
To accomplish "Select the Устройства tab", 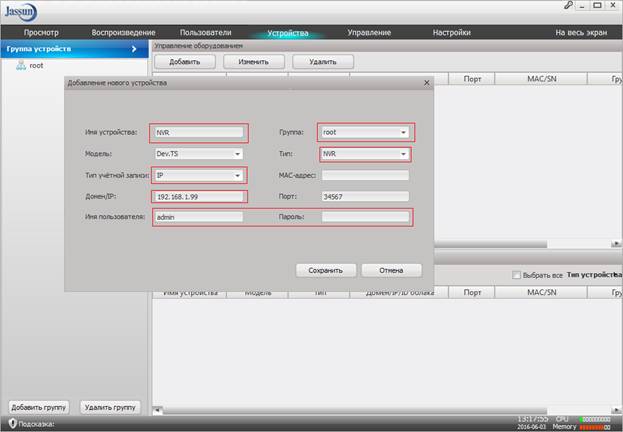I will click(x=288, y=33).
